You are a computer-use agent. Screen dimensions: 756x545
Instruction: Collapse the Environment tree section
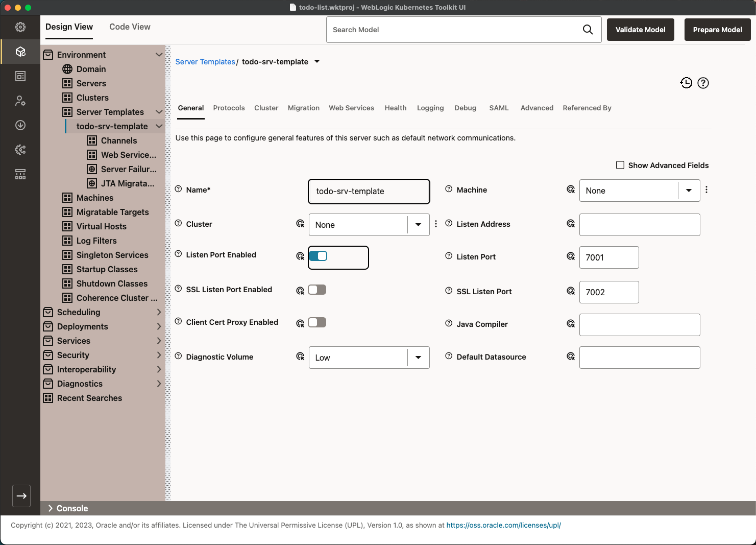coord(159,55)
